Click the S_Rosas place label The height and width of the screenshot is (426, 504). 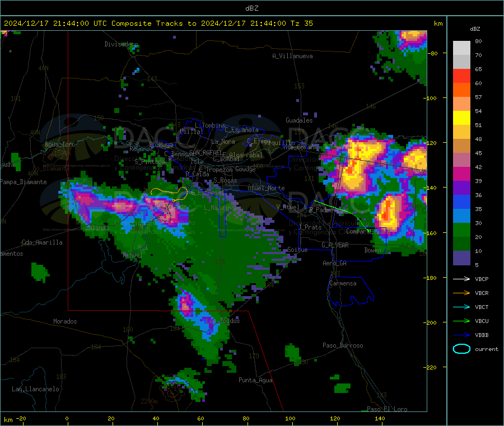click(x=225, y=180)
